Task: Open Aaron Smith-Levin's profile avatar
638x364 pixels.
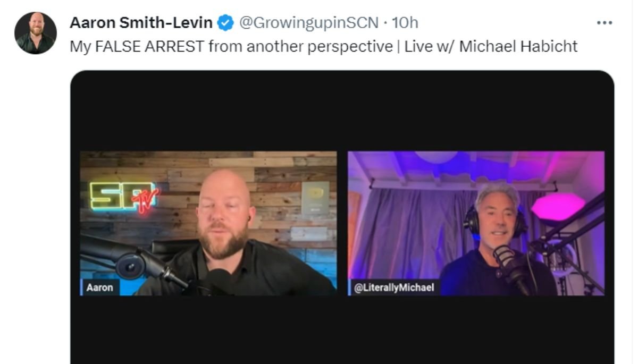Action: click(36, 33)
